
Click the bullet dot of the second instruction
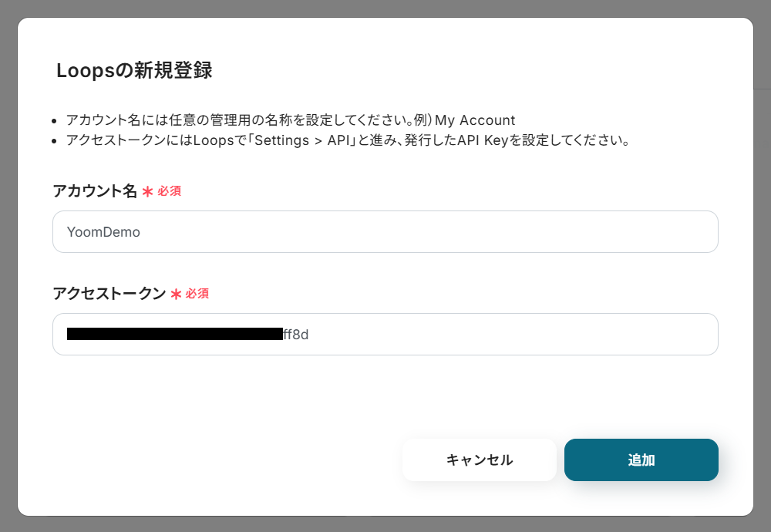click(x=53, y=143)
